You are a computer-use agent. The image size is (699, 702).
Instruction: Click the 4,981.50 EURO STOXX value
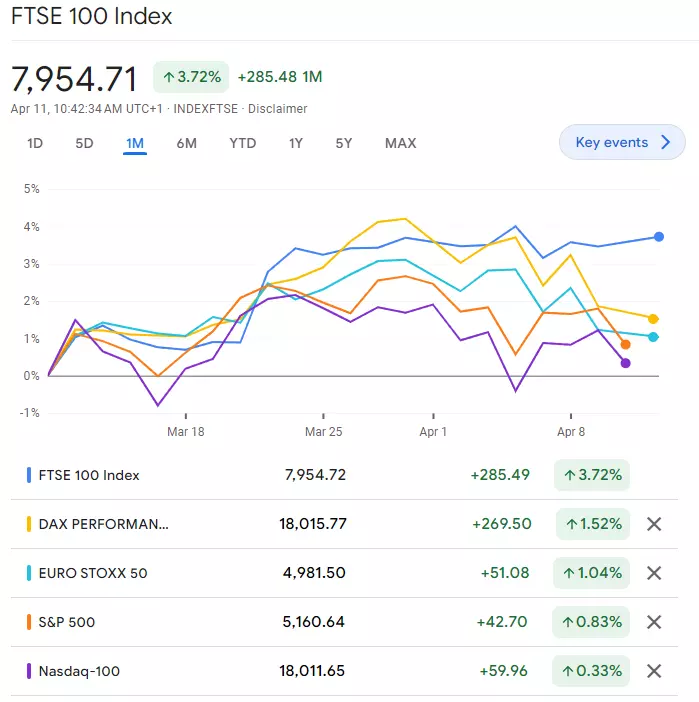(314, 573)
